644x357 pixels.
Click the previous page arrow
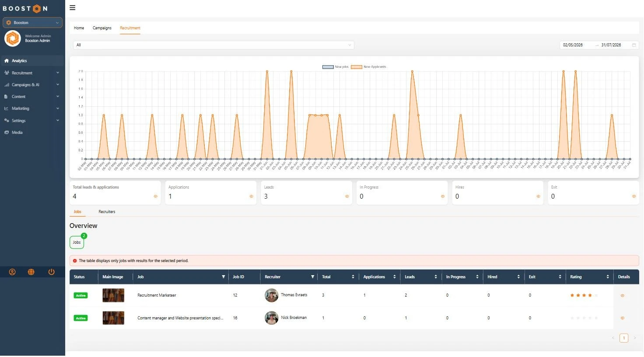[x=613, y=338]
